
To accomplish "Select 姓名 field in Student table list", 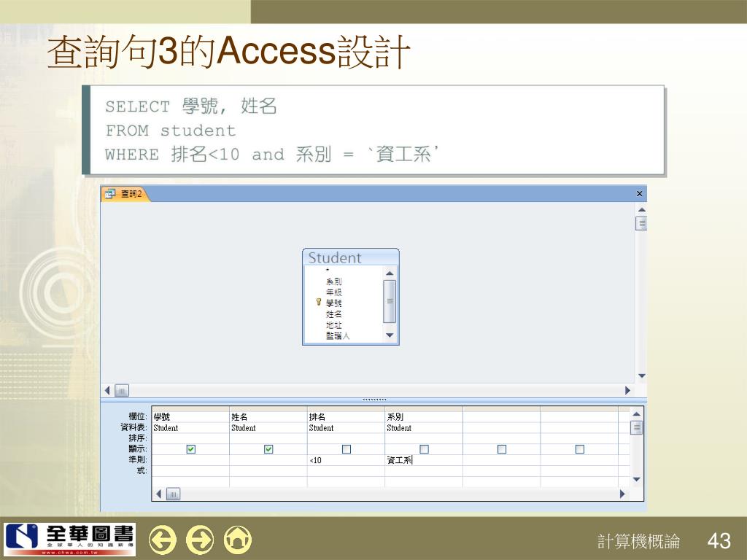I will (x=333, y=314).
